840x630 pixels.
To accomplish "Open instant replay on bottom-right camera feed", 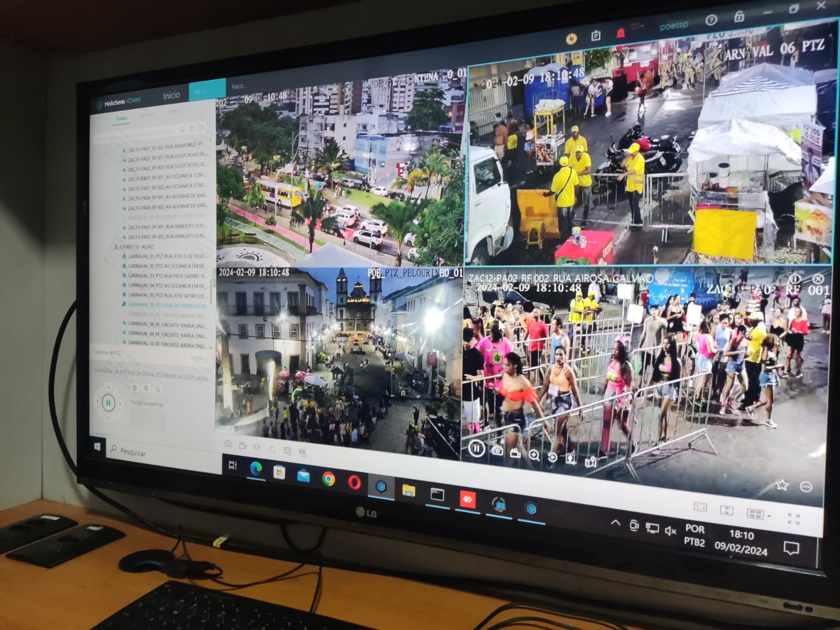I will pos(552,457).
